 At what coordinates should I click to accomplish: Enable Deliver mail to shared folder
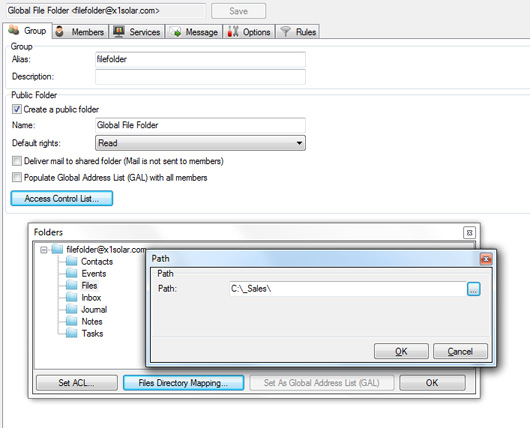coord(17,161)
